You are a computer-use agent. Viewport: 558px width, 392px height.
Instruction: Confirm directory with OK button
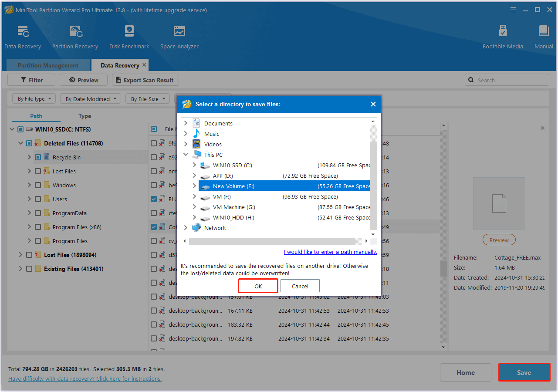pyautogui.click(x=258, y=286)
